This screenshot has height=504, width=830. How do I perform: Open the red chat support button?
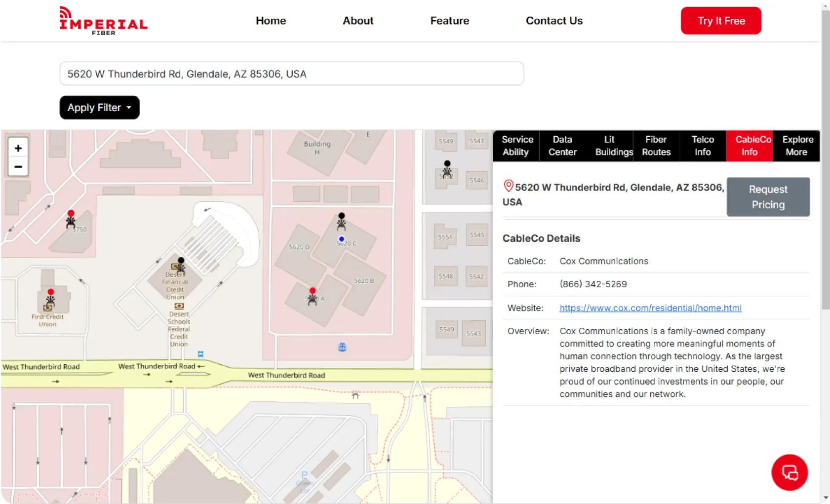(789, 472)
